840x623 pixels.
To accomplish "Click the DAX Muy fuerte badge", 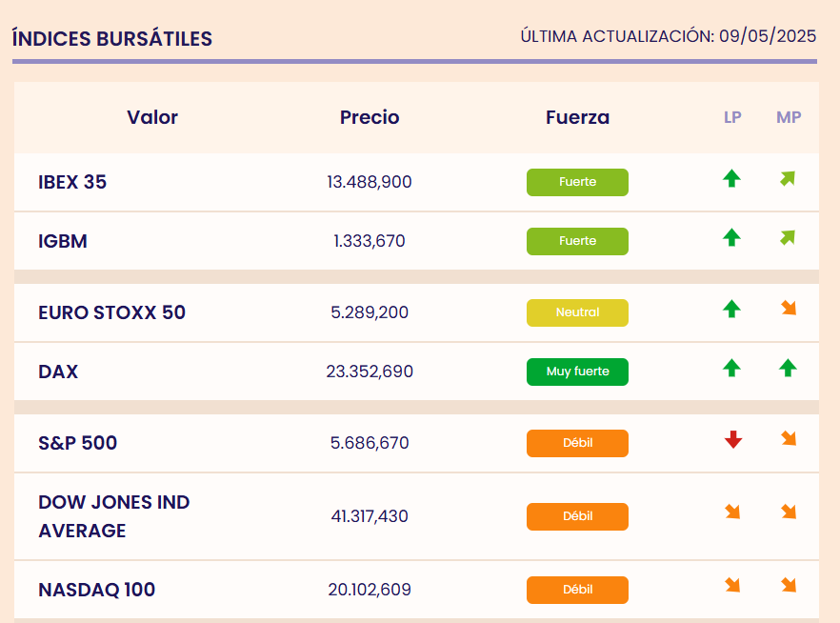I will click(x=577, y=372).
